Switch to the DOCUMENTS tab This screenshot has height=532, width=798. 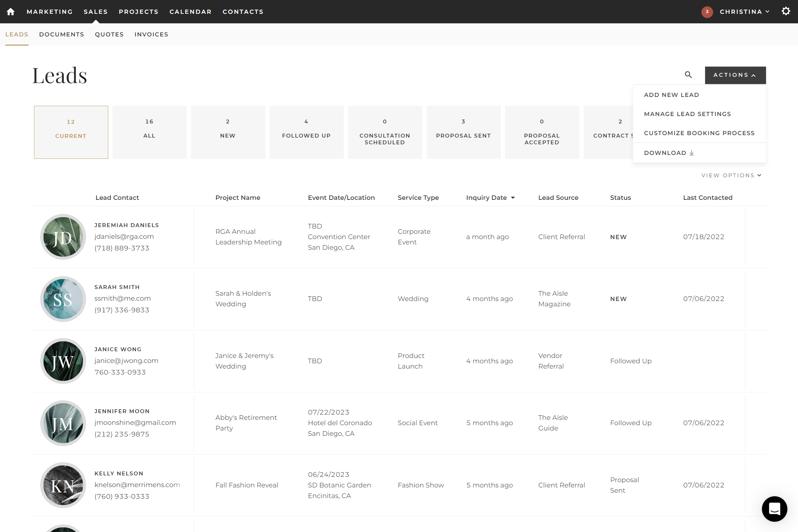[62, 34]
